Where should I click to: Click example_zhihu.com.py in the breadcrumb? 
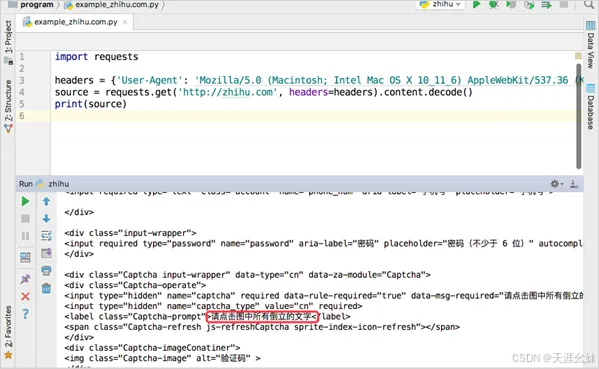coord(117,5)
